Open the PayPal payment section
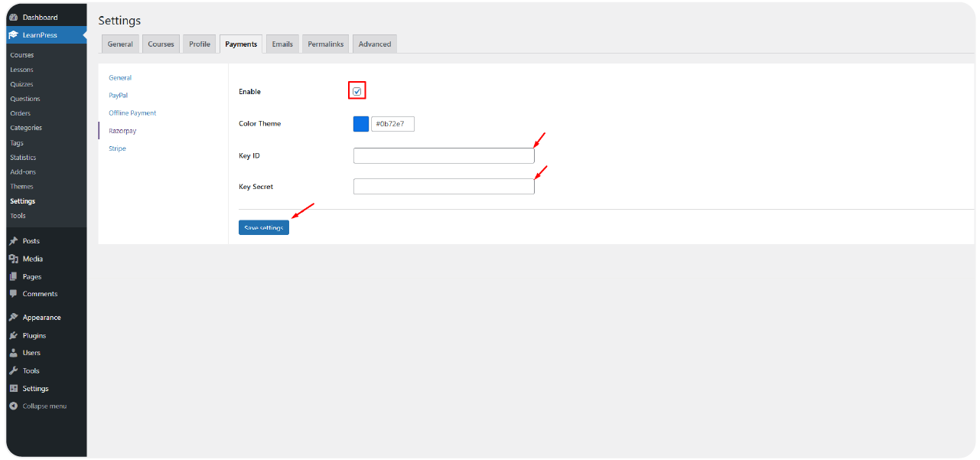Viewport: 980px width, 460px height. 118,96
